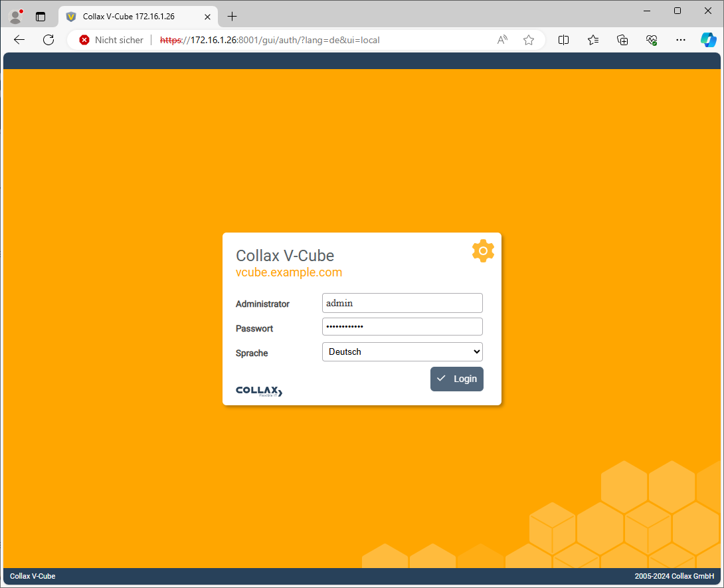Click the Collax V-Cube heading text
The image size is (724, 588).
click(285, 255)
